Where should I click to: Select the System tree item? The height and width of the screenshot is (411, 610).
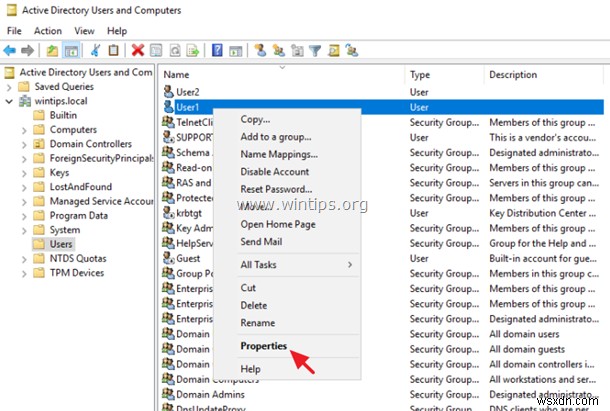[x=65, y=230]
